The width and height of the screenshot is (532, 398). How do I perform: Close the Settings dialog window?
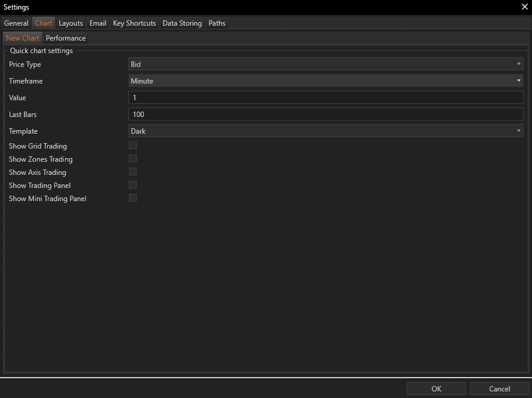click(x=524, y=7)
